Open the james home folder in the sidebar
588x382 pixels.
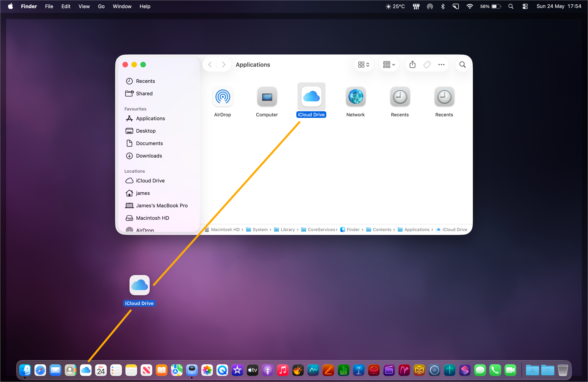click(x=159, y=193)
